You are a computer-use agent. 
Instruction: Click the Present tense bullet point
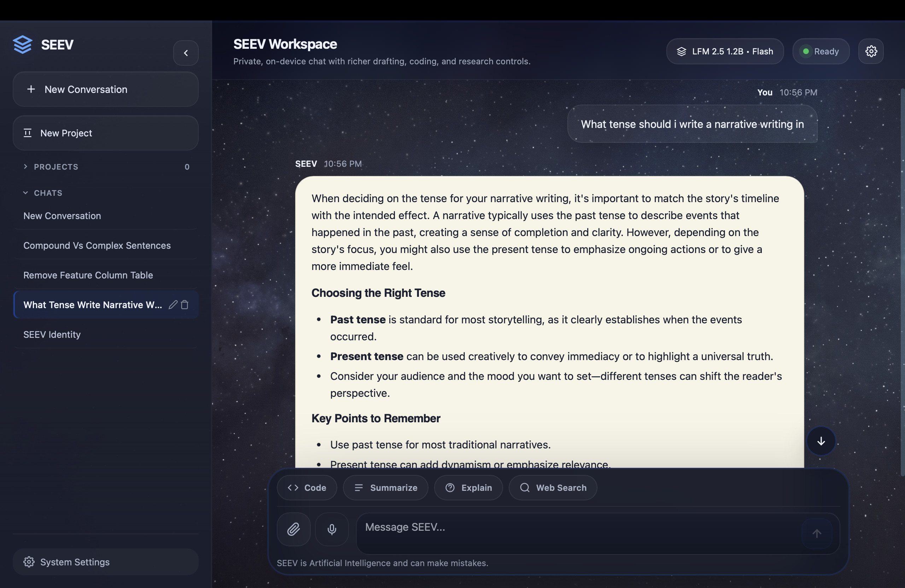[x=551, y=357]
